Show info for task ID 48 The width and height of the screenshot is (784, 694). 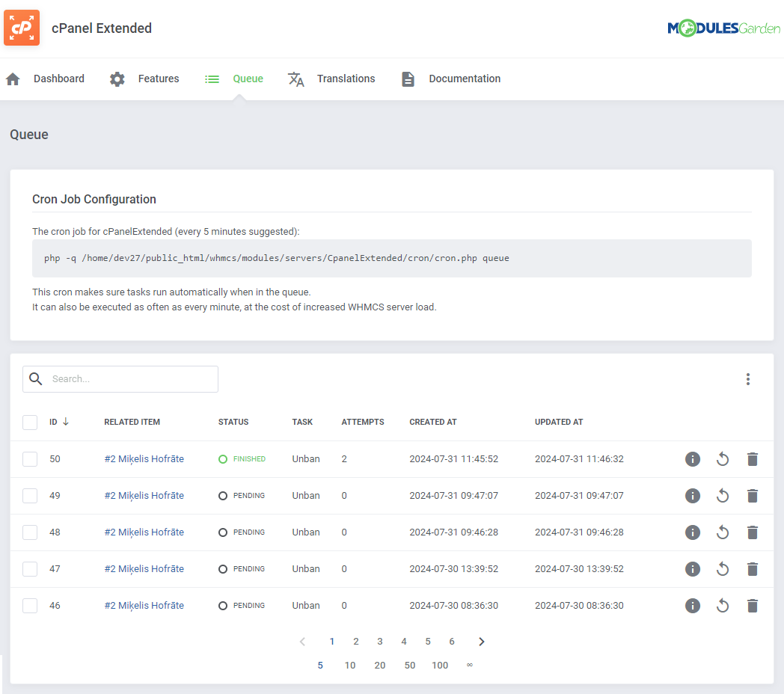pyautogui.click(x=693, y=532)
